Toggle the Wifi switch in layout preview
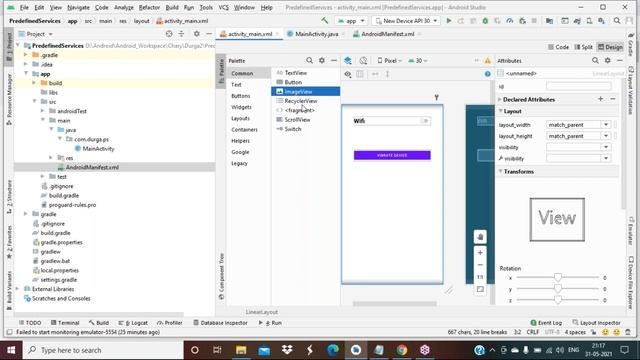Viewport: 640px width, 360px height. coord(424,121)
